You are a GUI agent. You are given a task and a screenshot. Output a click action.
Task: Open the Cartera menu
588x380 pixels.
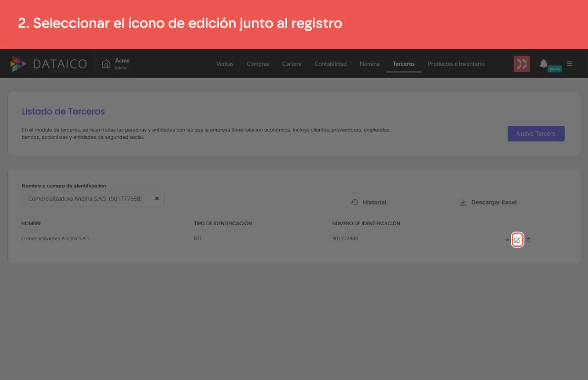292,64
